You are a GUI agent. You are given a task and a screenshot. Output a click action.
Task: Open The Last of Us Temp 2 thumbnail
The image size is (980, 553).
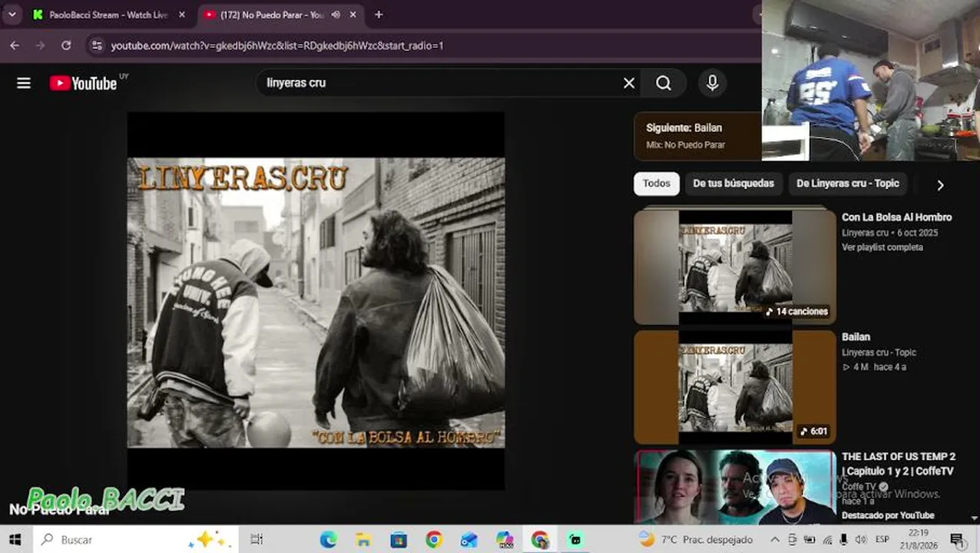tap(735, 487)
